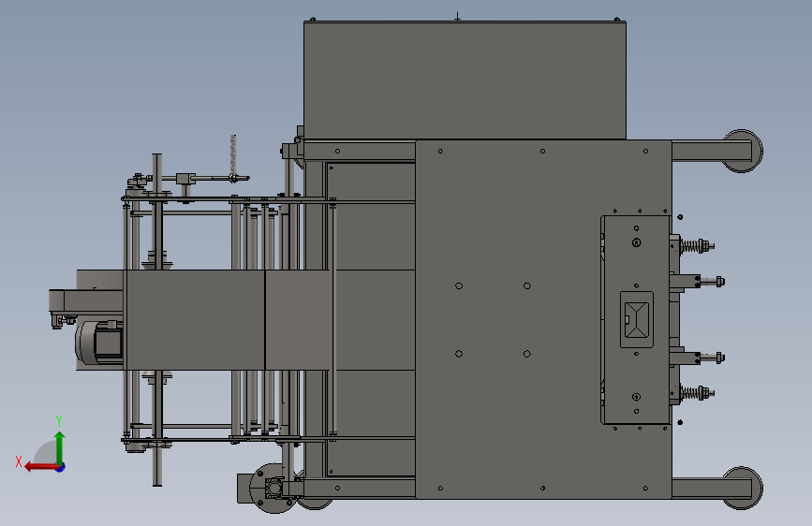Click the green Y axis arrow of the triad
Viewport: 812px width, 526px height.
tap(60, 447)
